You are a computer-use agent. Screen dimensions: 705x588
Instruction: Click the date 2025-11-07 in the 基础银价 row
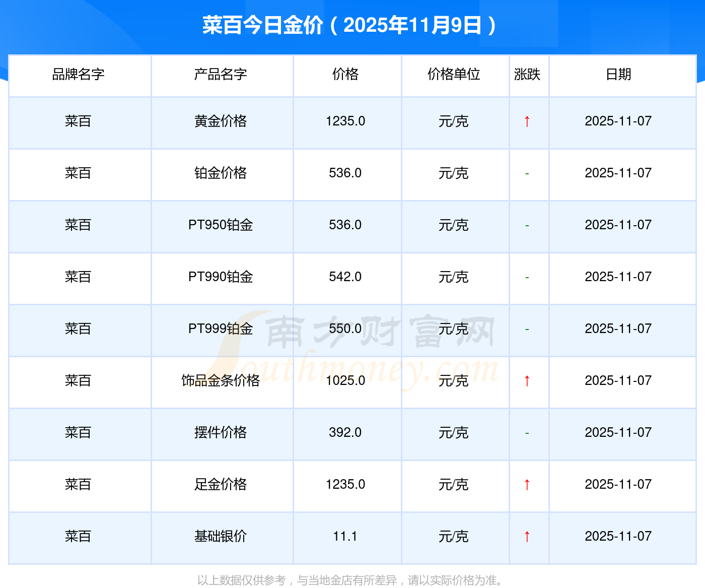pyautogui.click(x=618, y=537)
